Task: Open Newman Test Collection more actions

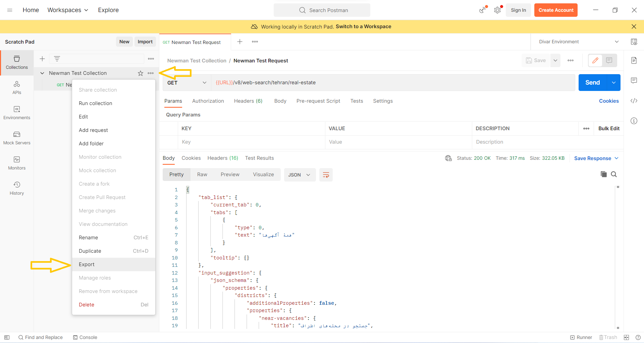Action: click(151, 73)
